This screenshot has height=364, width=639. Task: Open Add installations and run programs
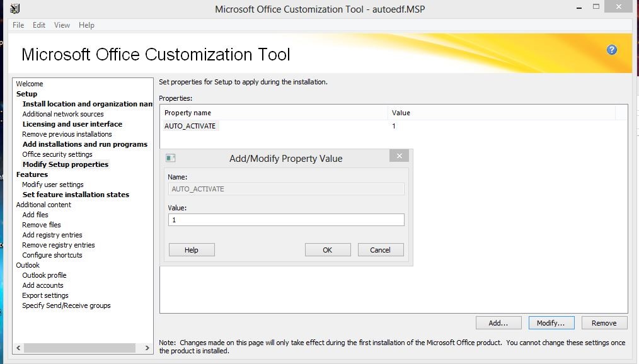point(85,145)
